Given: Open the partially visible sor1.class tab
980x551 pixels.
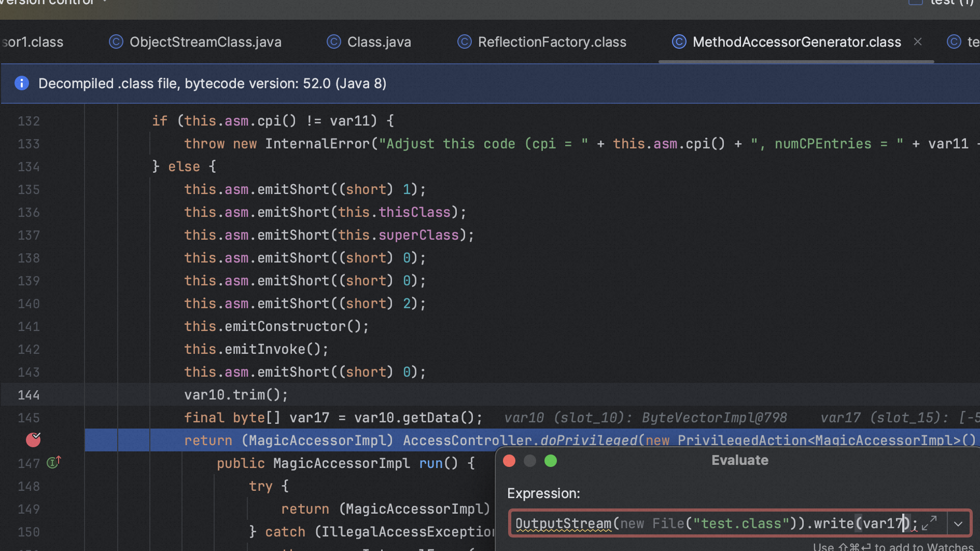Looking at the screenshot, I should tap(32, 42).
